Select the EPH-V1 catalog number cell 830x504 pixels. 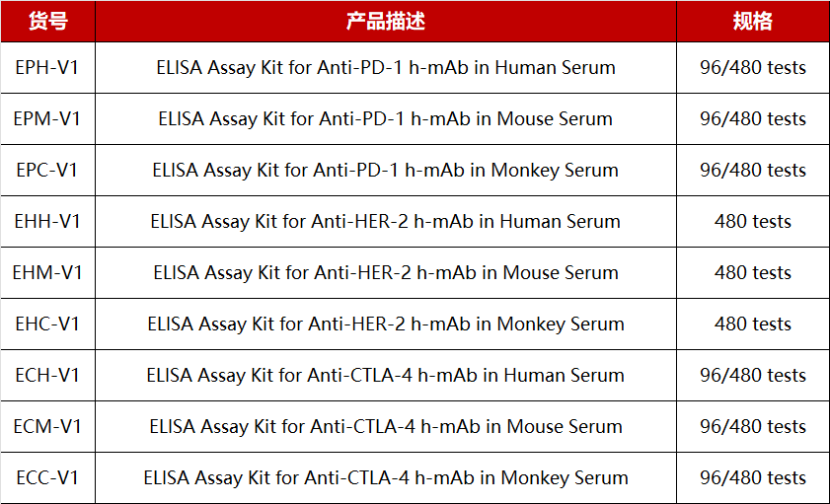47,68
